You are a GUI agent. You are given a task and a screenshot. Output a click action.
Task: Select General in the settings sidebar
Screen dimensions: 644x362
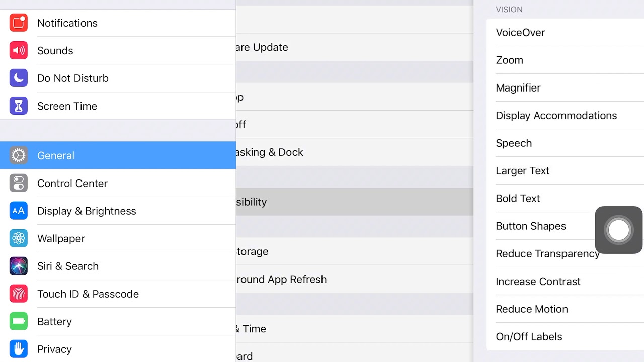[118, 156]
